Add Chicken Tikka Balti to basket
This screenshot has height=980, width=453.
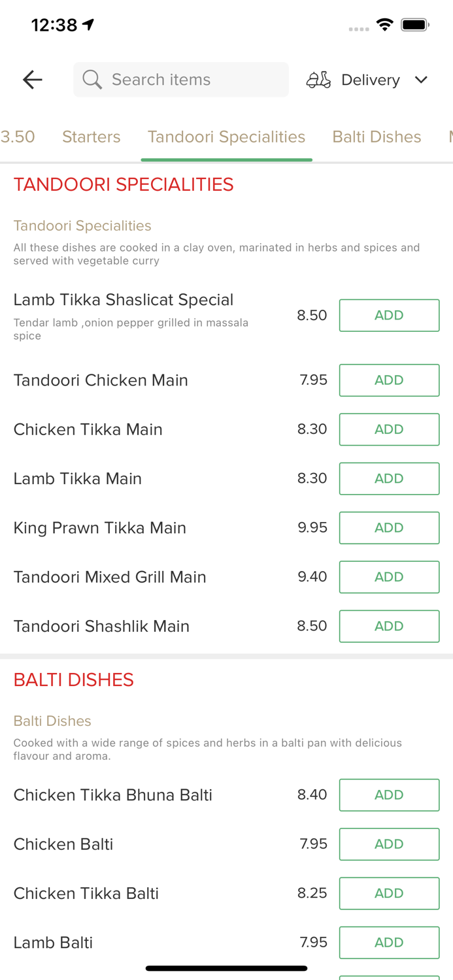(389, 893)
